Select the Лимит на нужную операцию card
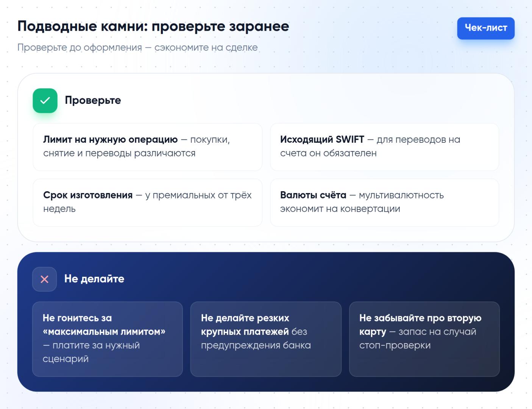 coord(148,147)
